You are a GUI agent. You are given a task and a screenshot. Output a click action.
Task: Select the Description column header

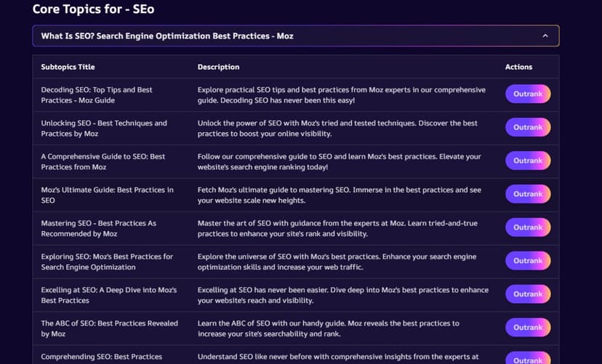tap(218, 67)
